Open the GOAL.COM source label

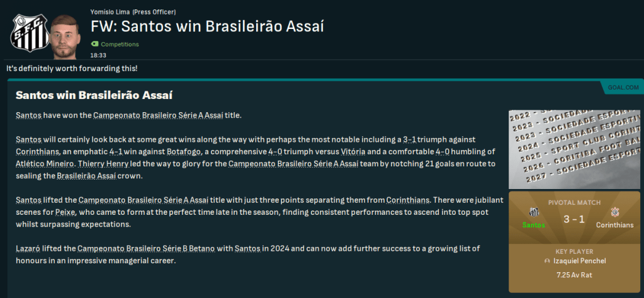click(623, 87)
